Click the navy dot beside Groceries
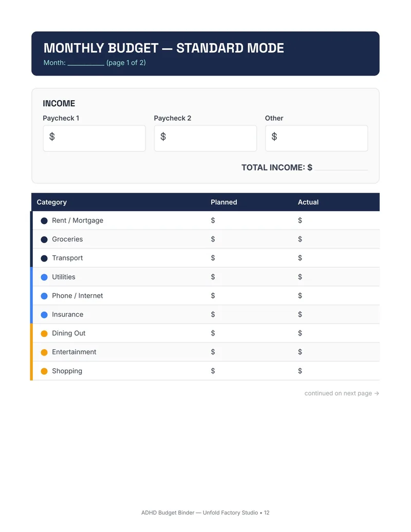 pos(44,239)
